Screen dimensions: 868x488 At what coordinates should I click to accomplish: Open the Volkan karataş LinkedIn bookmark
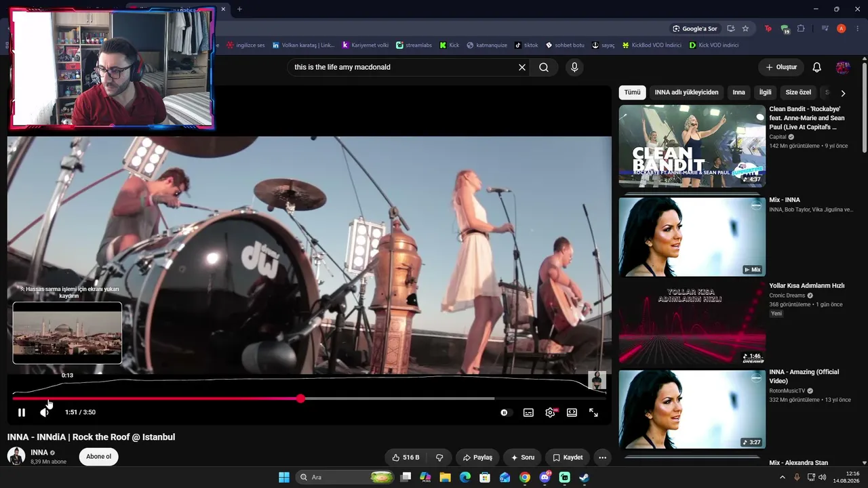click(x=304, y=45)
